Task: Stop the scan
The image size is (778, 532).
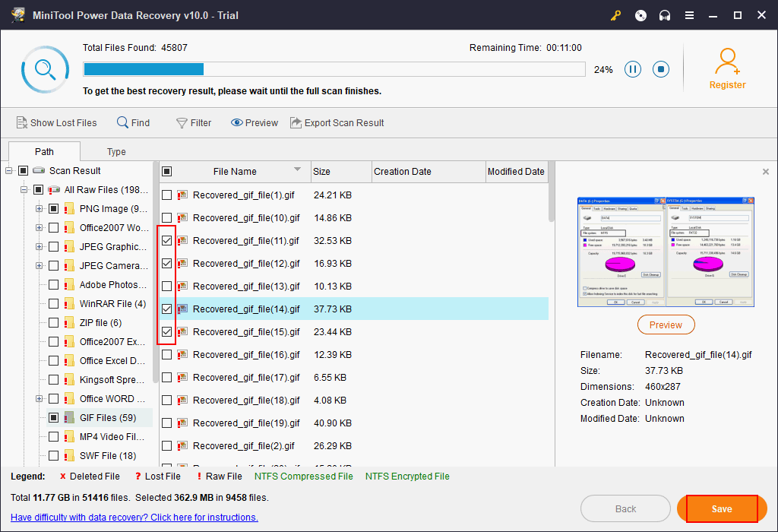Action: tap(661, 69)
